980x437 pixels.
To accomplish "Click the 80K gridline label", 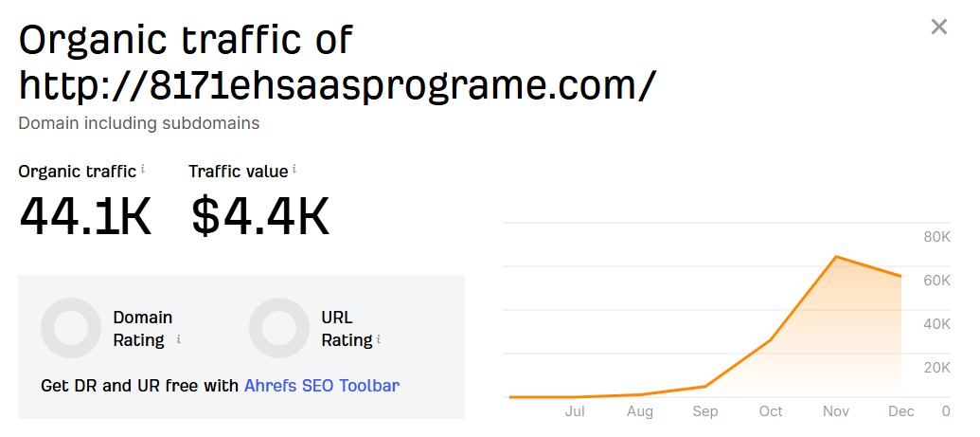I will click(936, 237).
